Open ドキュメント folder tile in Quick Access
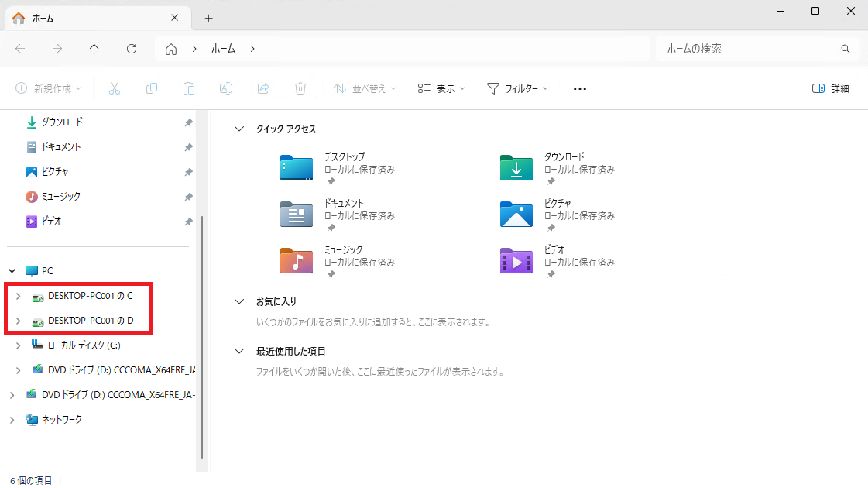The width and height of the screenshot is (868, 488). (x=338, y=215)
